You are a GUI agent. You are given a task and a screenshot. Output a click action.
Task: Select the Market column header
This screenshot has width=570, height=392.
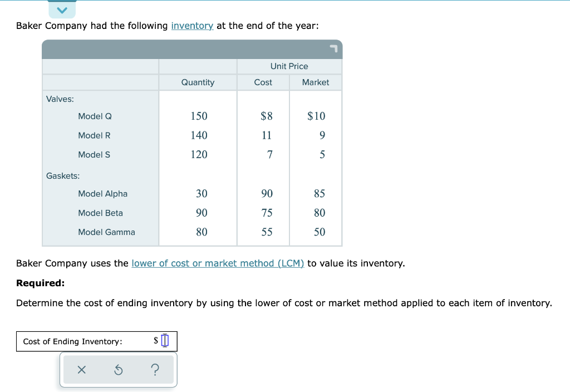pos(316,82)
